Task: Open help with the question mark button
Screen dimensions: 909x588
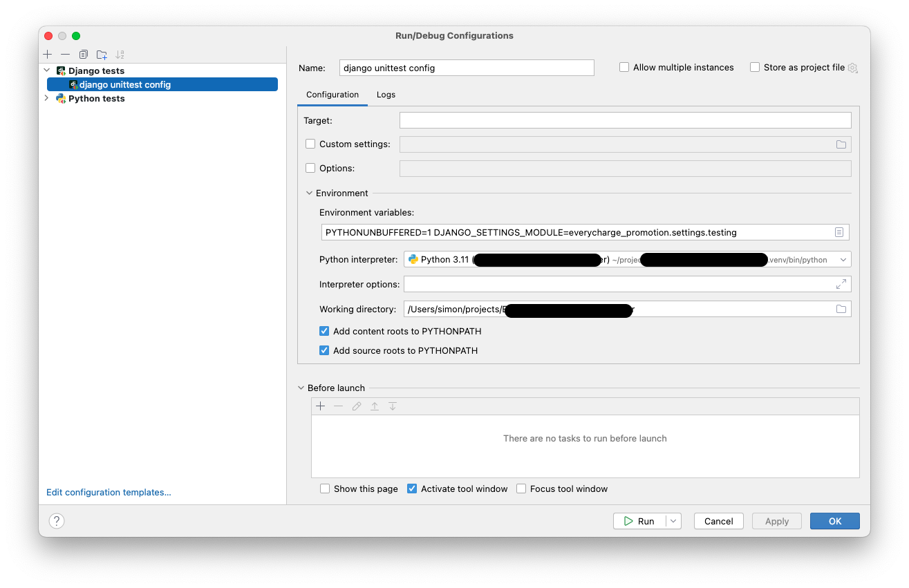Action: click(x=57, y=521)
